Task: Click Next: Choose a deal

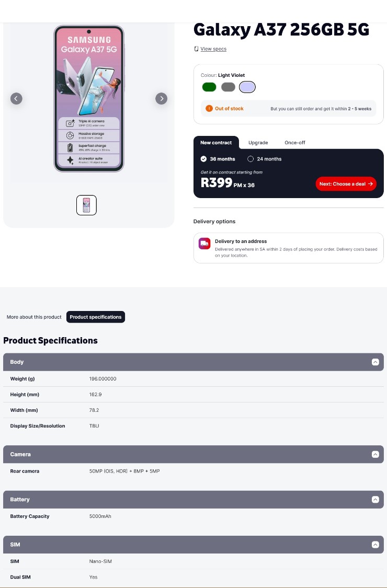Action: click(346, 183)
